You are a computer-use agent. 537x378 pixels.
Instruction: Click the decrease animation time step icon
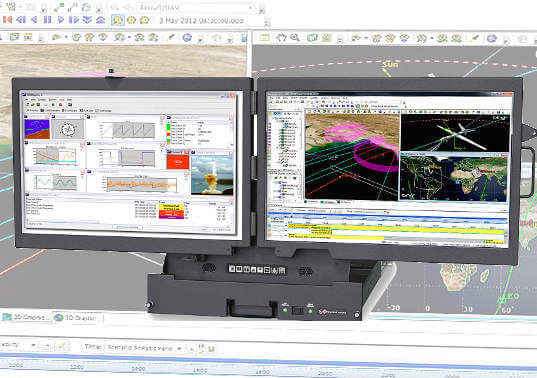pos(87,20)
